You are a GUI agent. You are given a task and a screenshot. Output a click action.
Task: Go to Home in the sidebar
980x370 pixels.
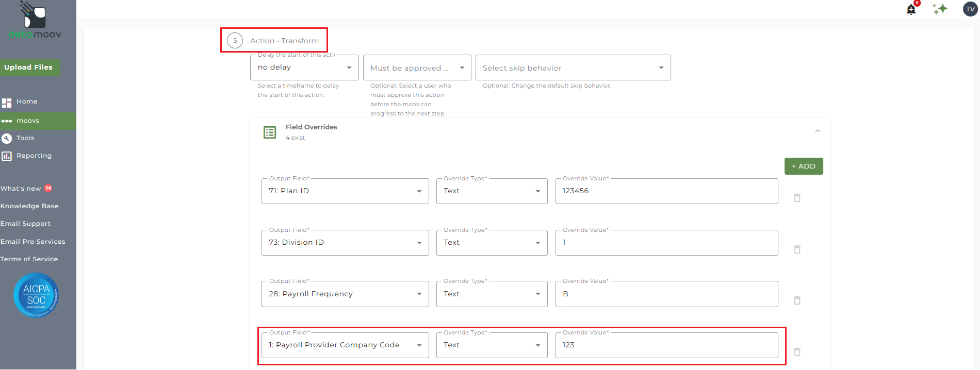tap(26, 102)
